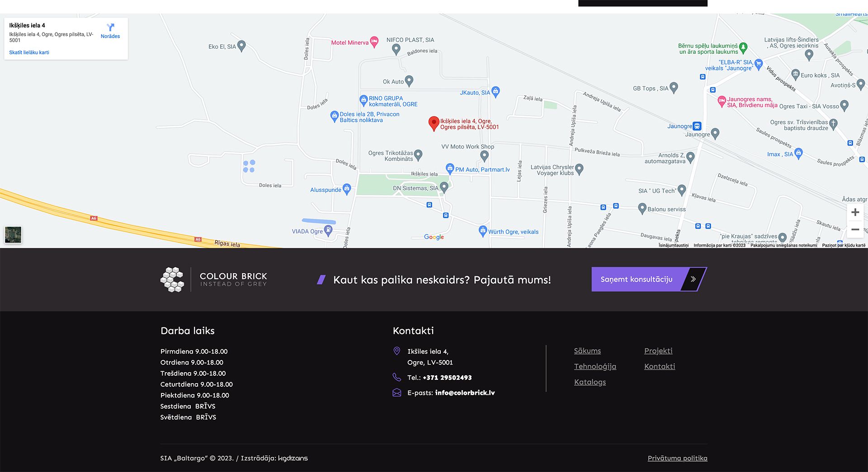Open the Projekti footer link
Image resolution: width=868 pixels, height=472 pixels.
[658, 351]
